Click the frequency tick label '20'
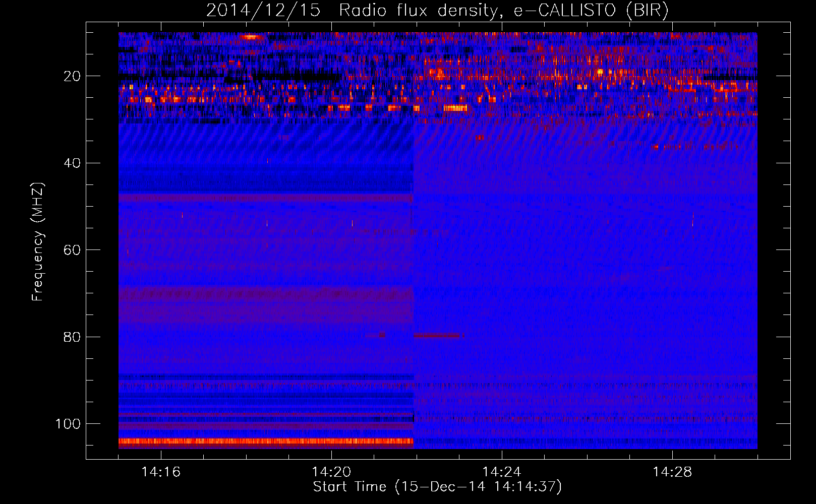 coord(72,76)
